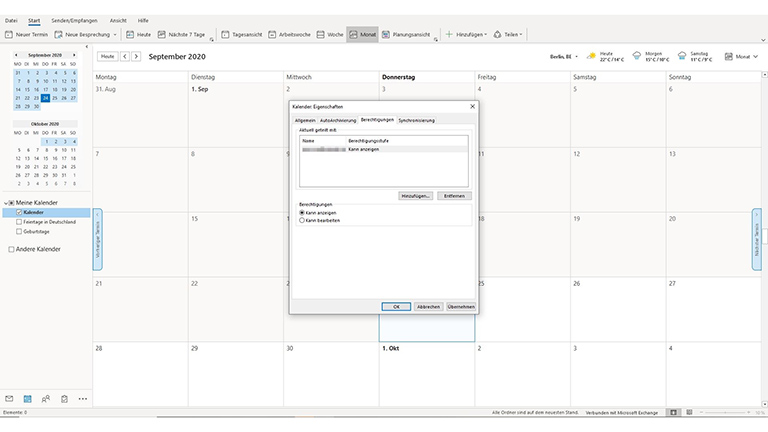Select the 'Kann bearbeiten' radio button
768x432 pixels.
coord(302,220)
